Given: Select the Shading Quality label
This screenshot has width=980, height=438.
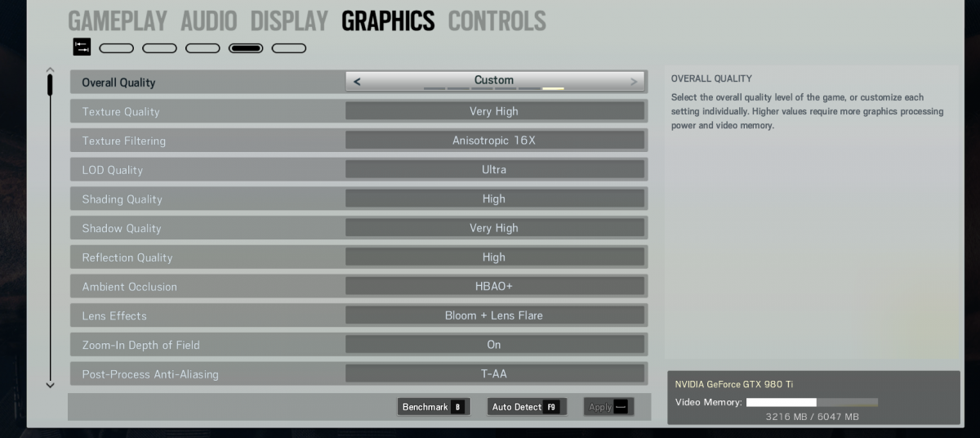Looking at the screenshot, I should point(122,199).
